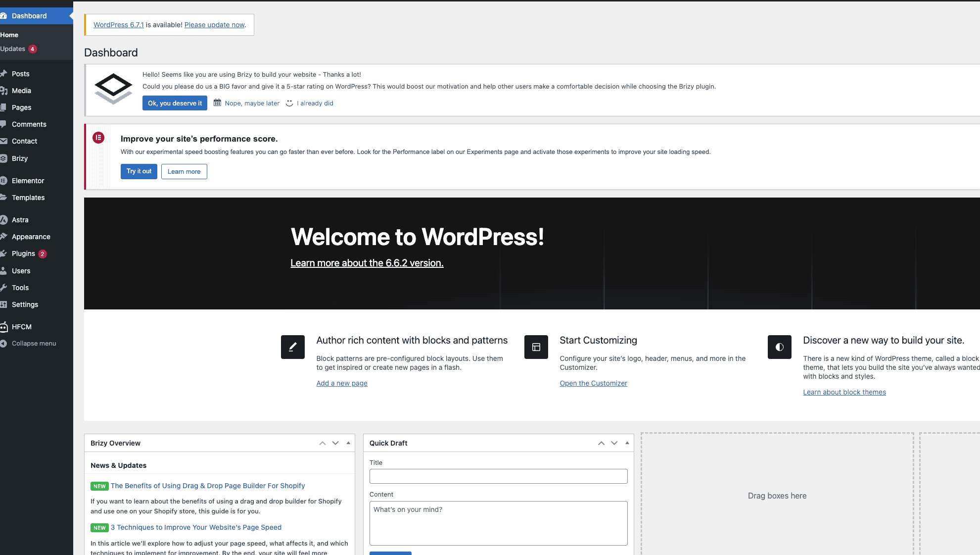This screenshot has height=555, width=980.
Task: Click the Pages icon in sidebar
Action: pos(5,107)
